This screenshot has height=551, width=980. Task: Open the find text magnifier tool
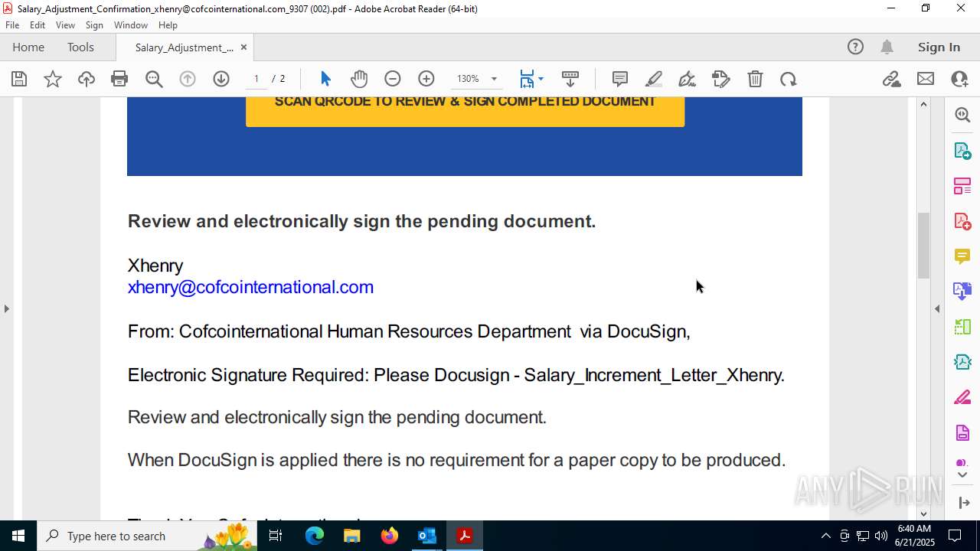click(x=154, y=79)
